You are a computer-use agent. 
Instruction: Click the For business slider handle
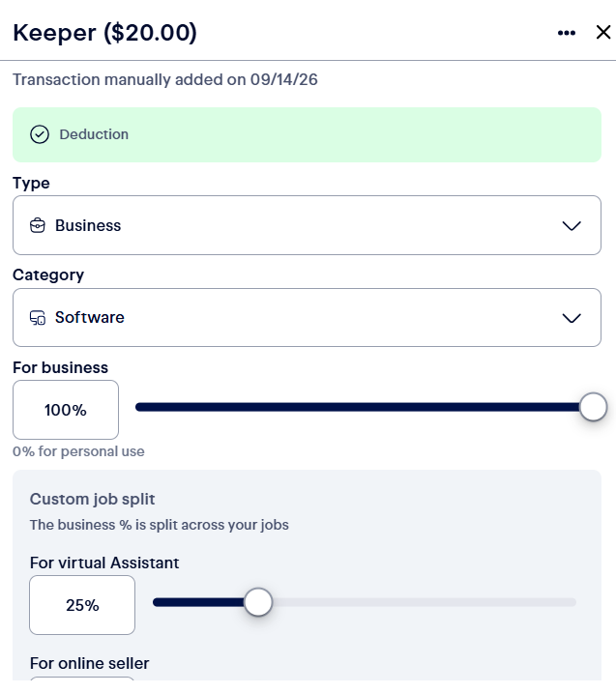click(x=593, y=407)
